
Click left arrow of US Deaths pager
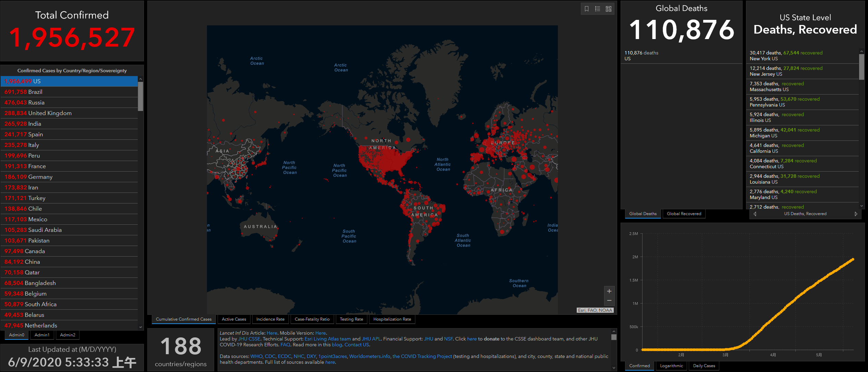[x=755, y=214]
